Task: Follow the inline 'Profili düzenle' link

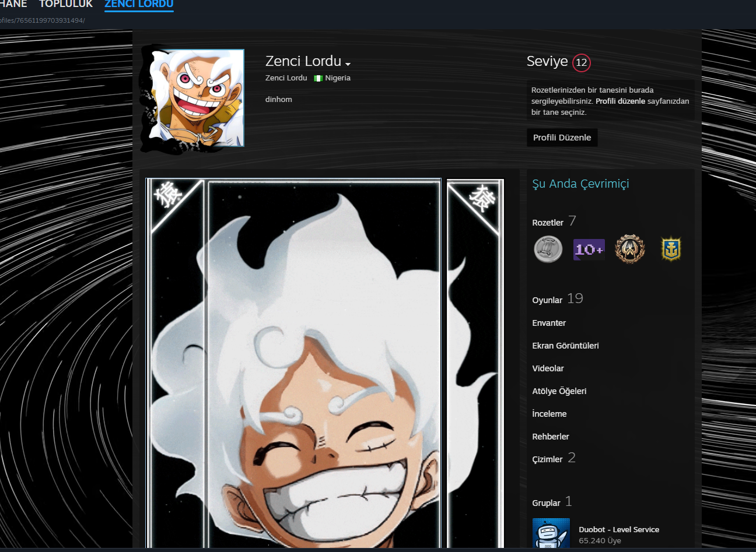Action: click(x=620, y=101)
